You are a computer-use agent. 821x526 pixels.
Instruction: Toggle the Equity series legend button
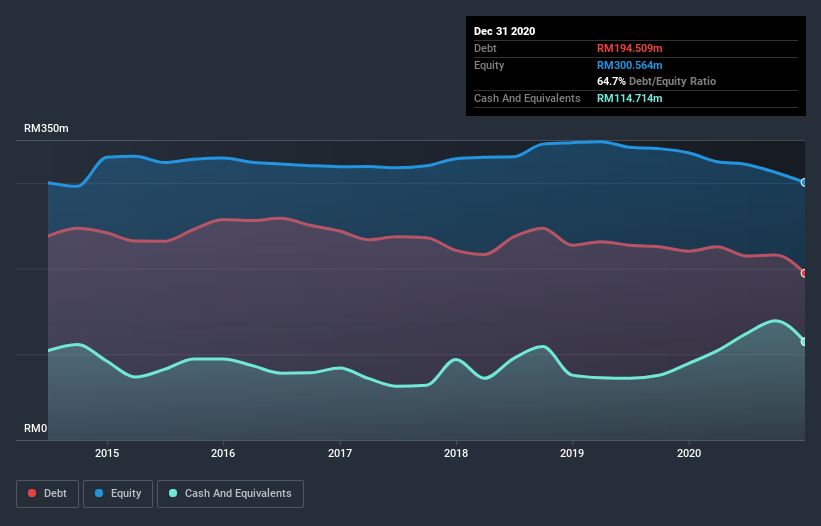118,494
